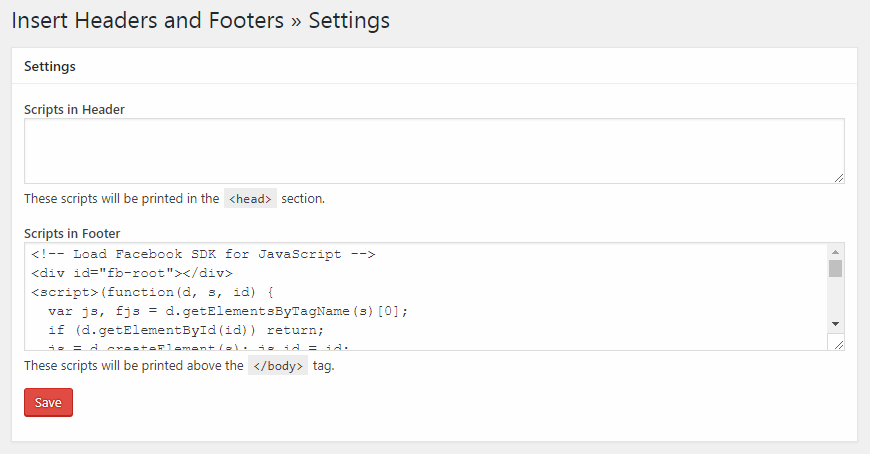
Task: Focus the empty Scripts in Header textarea
Action: click(x=434, y=151)
